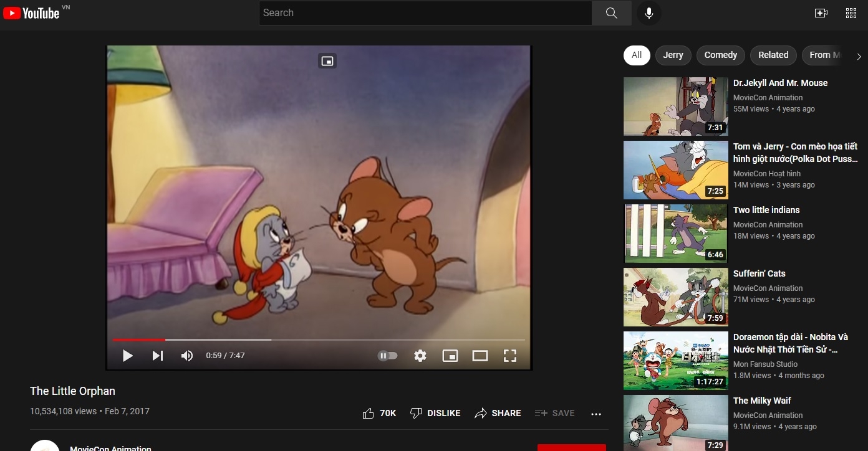Activate voice search with the microphone icon
The image size is (868, 451).
click(x=649, y=12)
